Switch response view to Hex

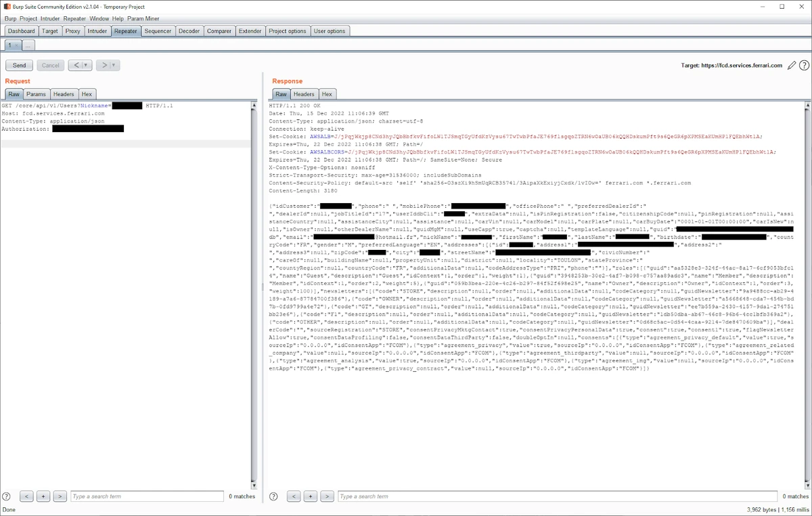[x=327, y=94]
